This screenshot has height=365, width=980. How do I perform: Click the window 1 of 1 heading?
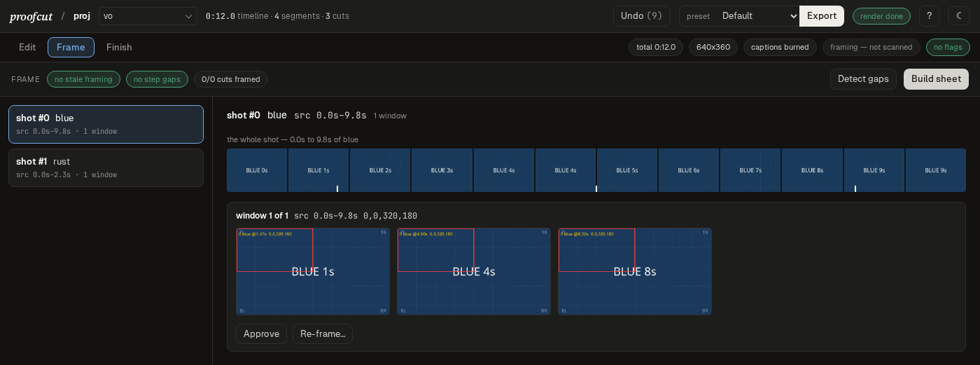(x=262, y=216)
